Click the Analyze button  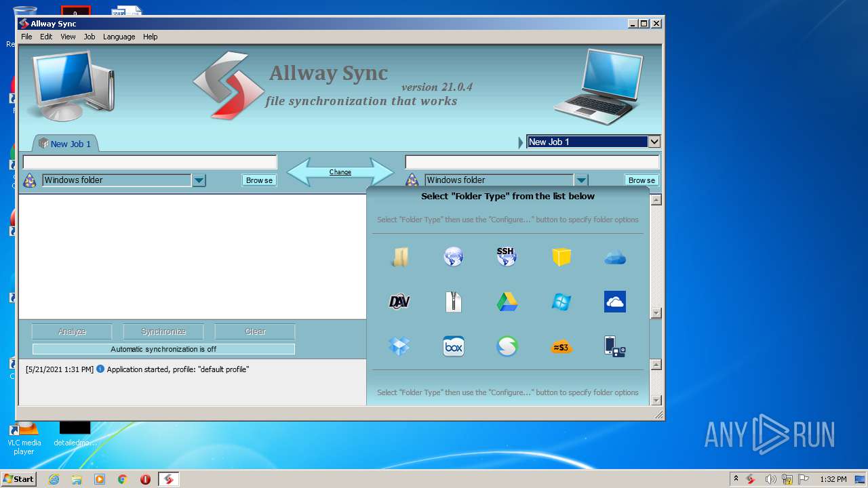[72, 331]
